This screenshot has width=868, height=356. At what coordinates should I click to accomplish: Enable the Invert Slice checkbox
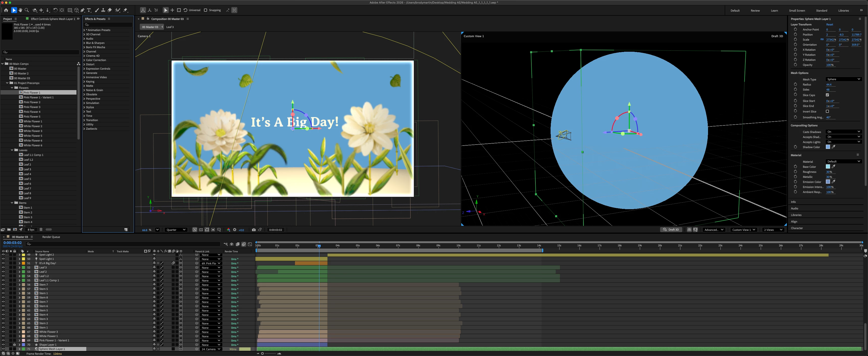click(x=827, y=111)
